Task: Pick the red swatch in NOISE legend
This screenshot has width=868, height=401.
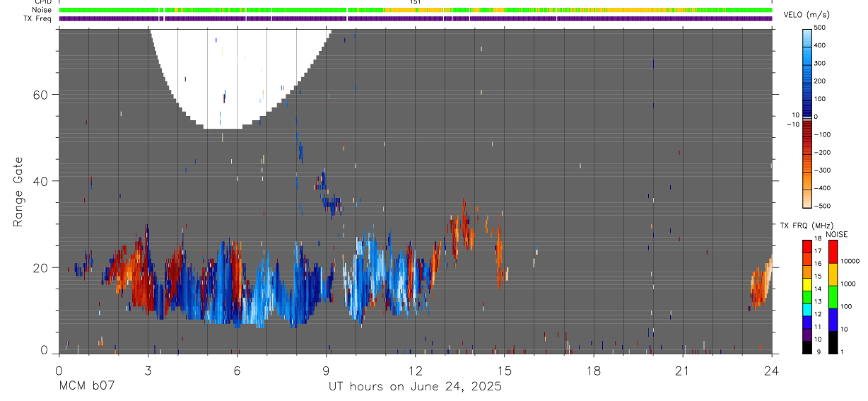Action: tap(833, 251)
